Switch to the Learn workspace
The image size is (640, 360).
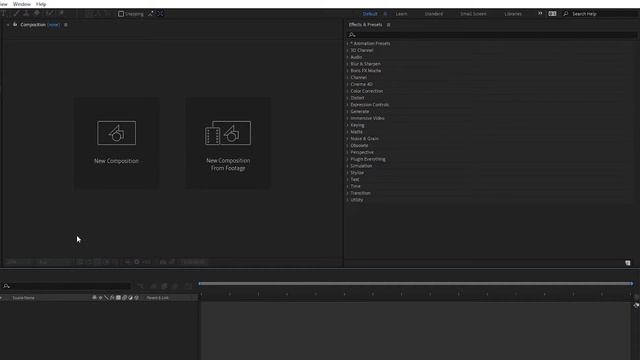(x=401, y=14)
